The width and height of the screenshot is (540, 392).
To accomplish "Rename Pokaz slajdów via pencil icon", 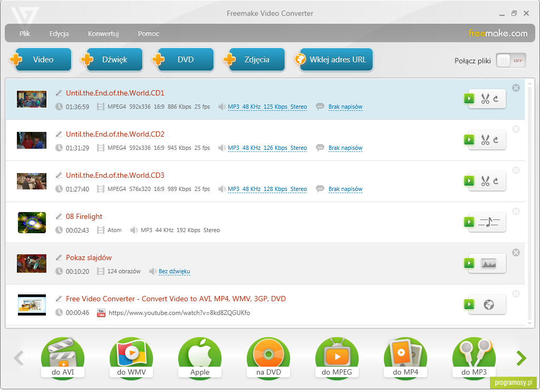I will tap(59, 257).
